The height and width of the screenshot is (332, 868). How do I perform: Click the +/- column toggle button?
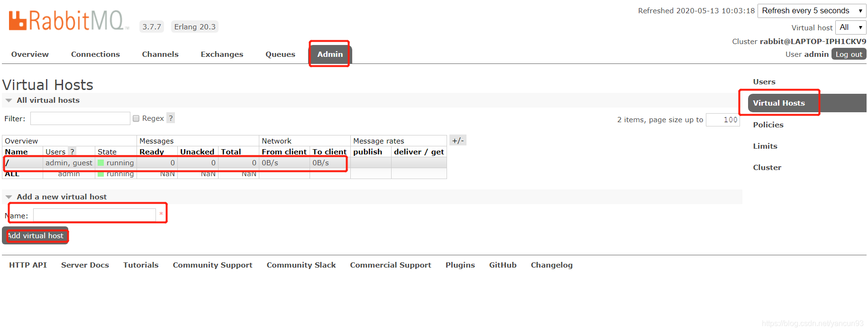pyautogui.click(x=458, y=140)
